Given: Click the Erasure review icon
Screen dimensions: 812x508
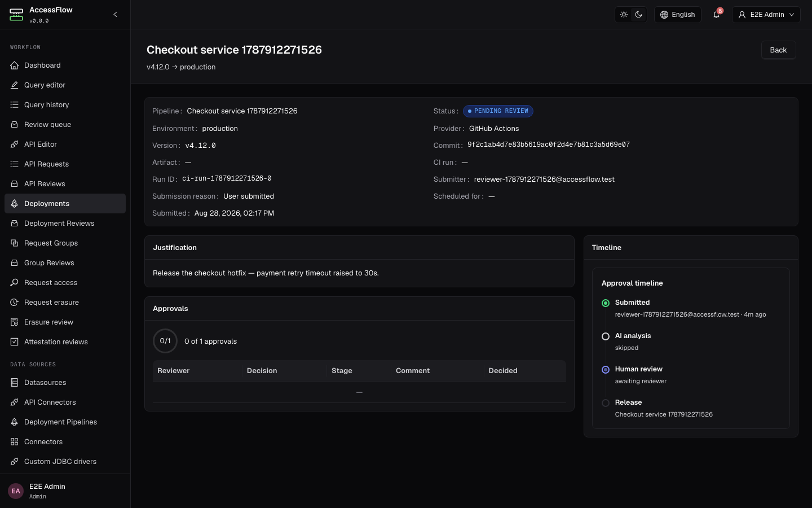Looking at the screenshot, I should pyautogui.click(x=15, y=322).
